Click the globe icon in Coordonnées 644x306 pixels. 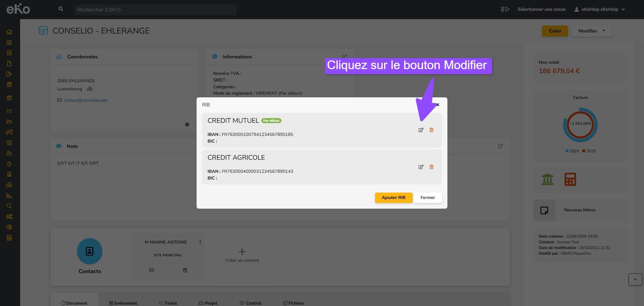187,124
